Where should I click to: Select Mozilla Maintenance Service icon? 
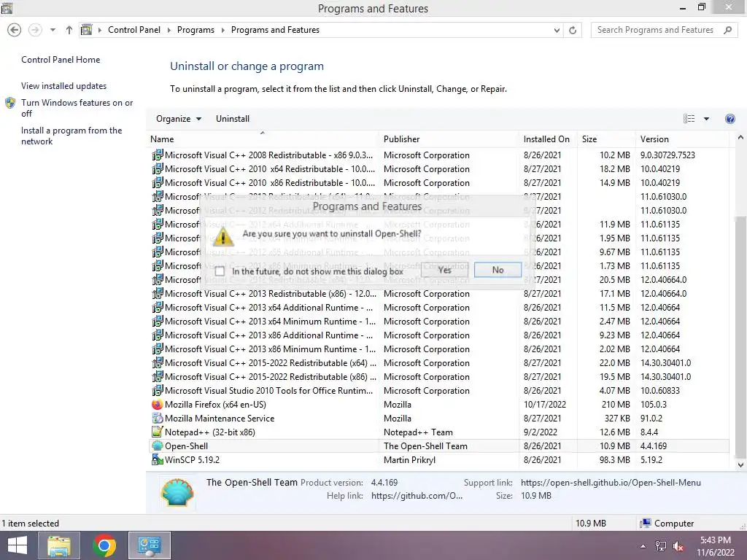[158, 418]
